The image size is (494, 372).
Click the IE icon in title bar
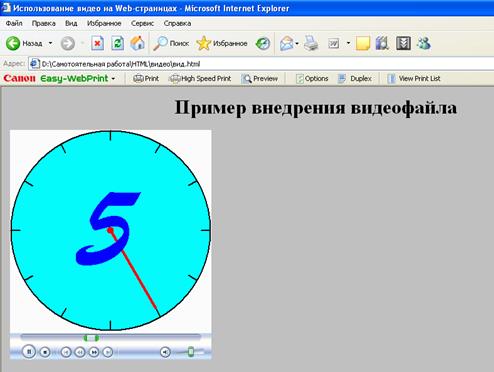click(x=6, y=8)
